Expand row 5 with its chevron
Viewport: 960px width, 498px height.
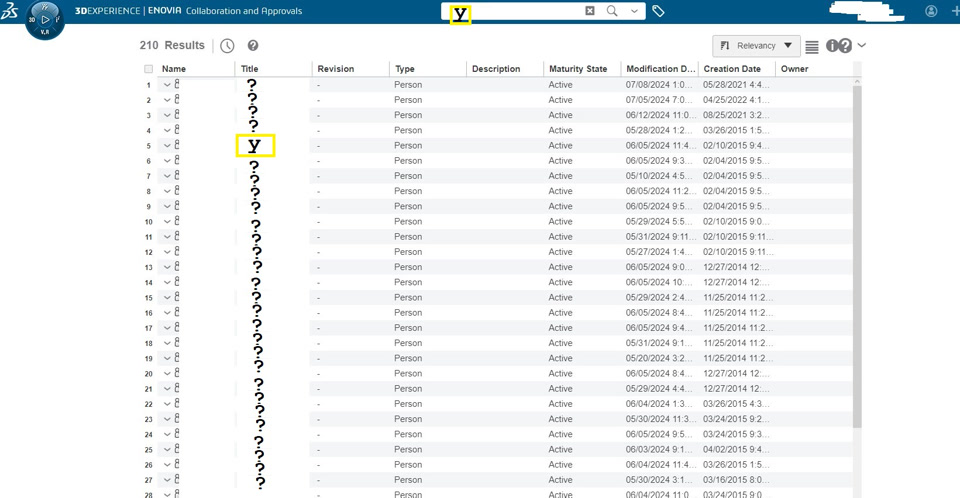pyautogui.click(x=167, y=146)
